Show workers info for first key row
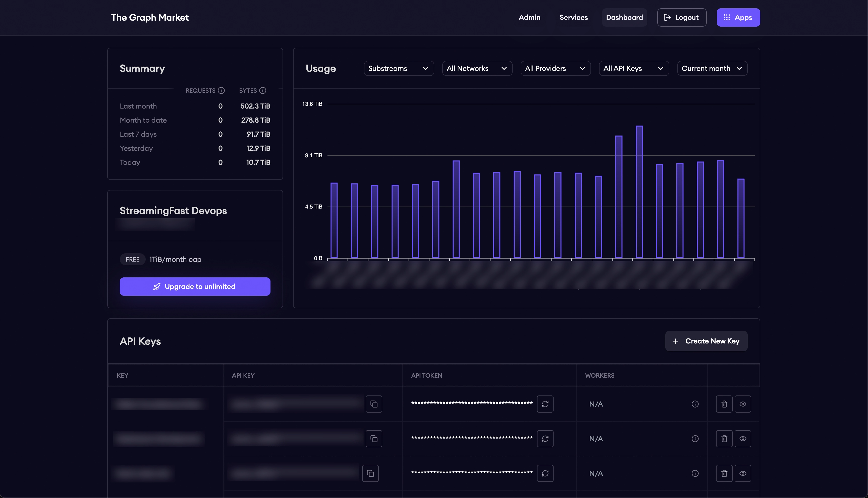Viewport: 868px width, 498px height. click(695, 404)
